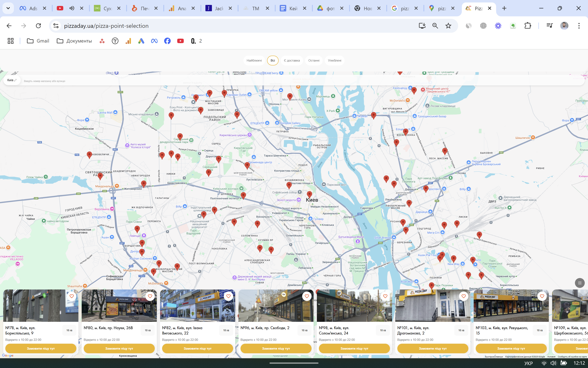
Task: Open volume control in system tray
Action: (x=553, y=363)
